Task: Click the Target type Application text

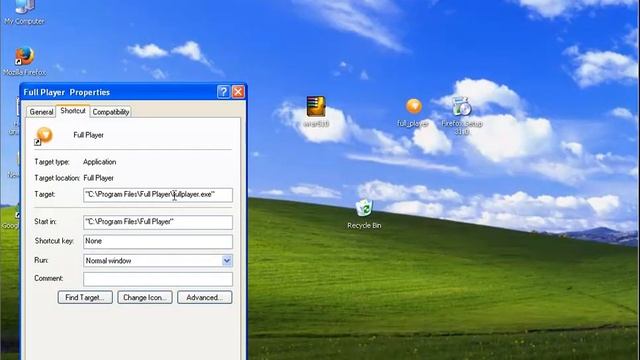Action: 100,162
